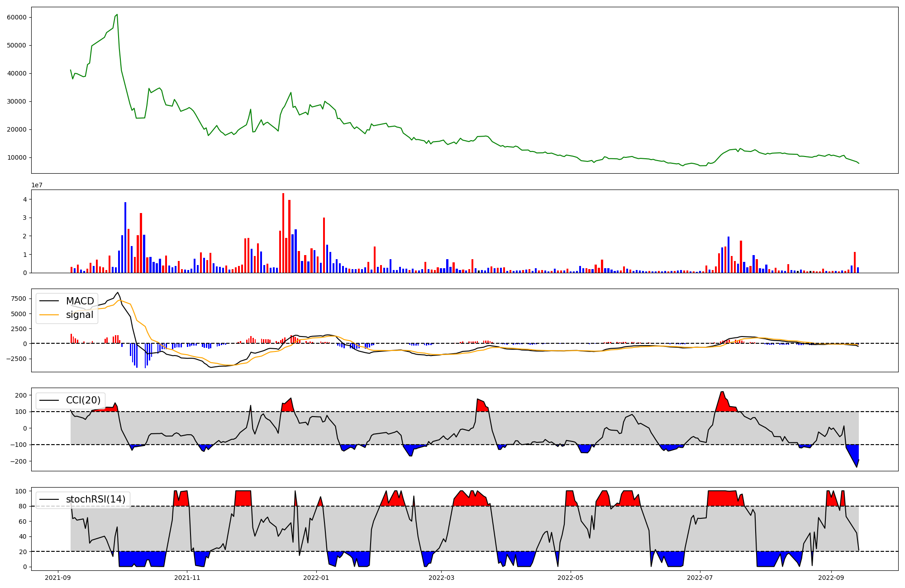
Task: Click the 7500 MACD axis tick label
Action: tap(19, 299)
